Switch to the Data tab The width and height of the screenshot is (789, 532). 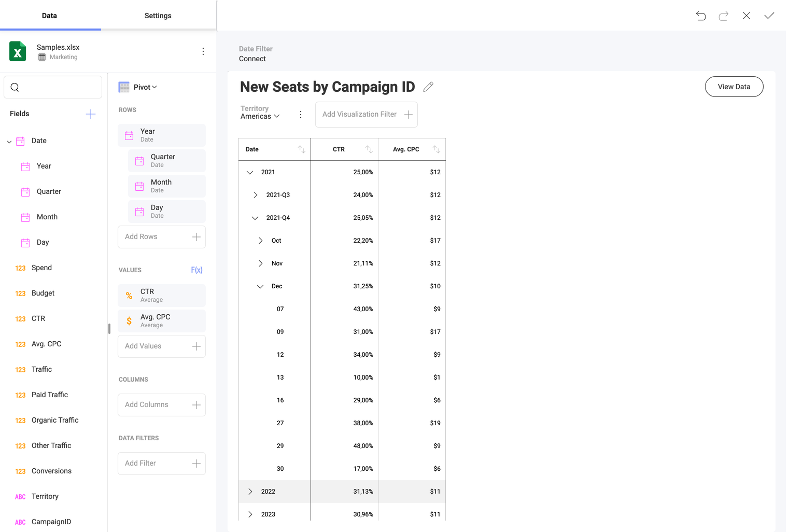click(50, 16)
